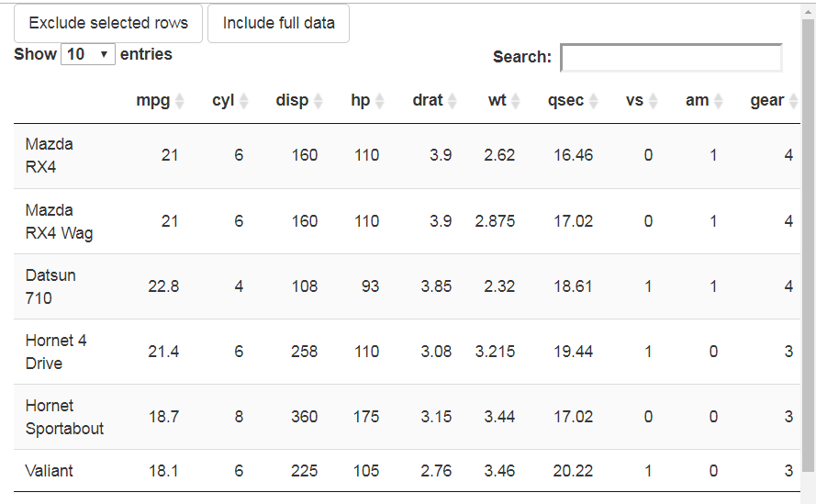Click the cyl column sort icon
Image resolution: width=816 pixels, height=504 pixels.
[244, 101]
